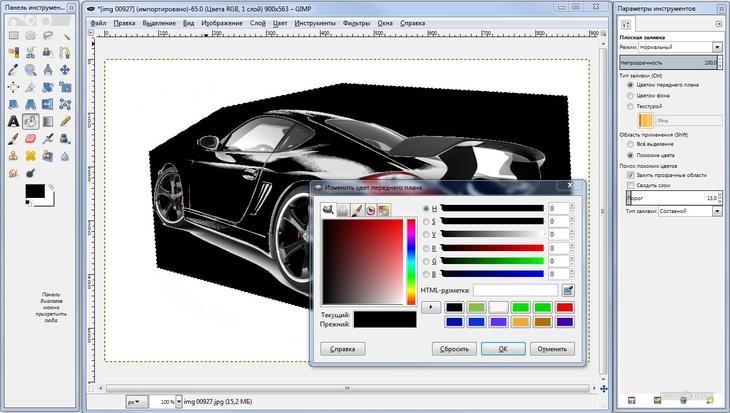Screen dimensions: 730x413
Task: Select the Ellipse Select tool
Action: [x=31, y=35]
